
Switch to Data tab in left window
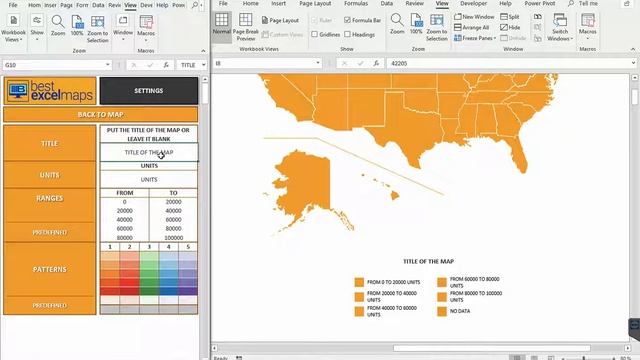(x=98, y=5)
